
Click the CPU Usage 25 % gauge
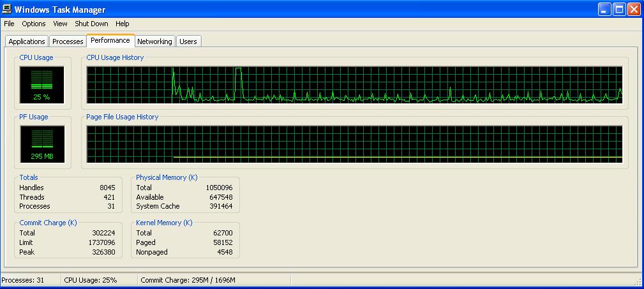pos(42,85)
